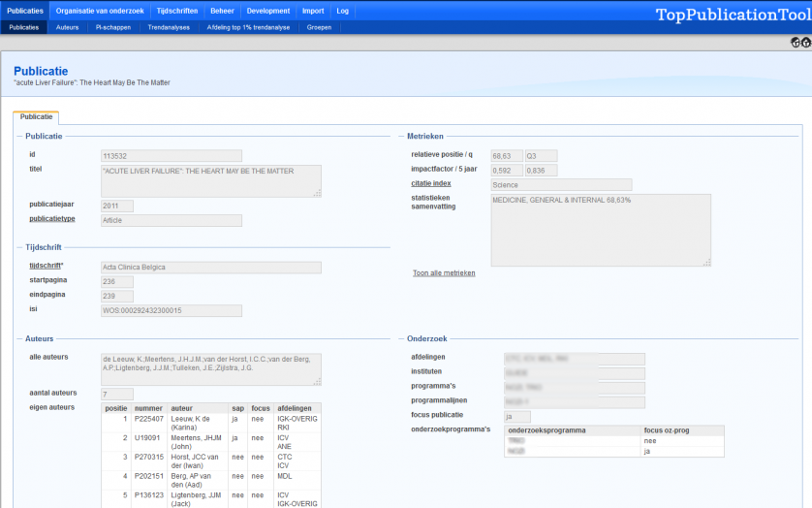Screen dimensions: 812x508
Task: Click the nummer column header
Action: pos(148,408)
